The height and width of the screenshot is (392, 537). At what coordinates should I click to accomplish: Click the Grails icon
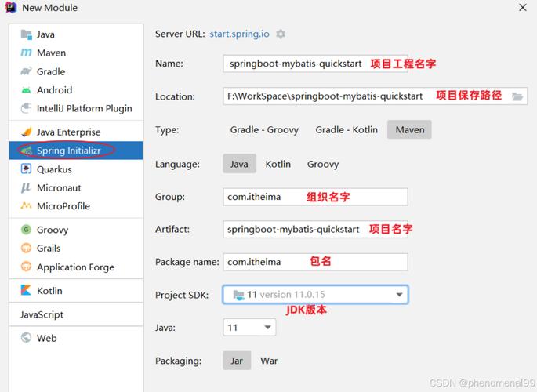(x=27, y=248)
